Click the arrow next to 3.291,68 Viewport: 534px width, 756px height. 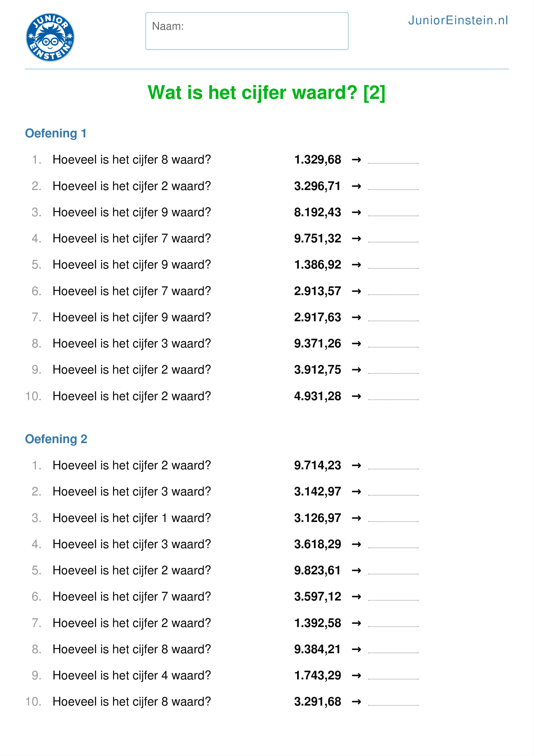[x=356, y=702]
